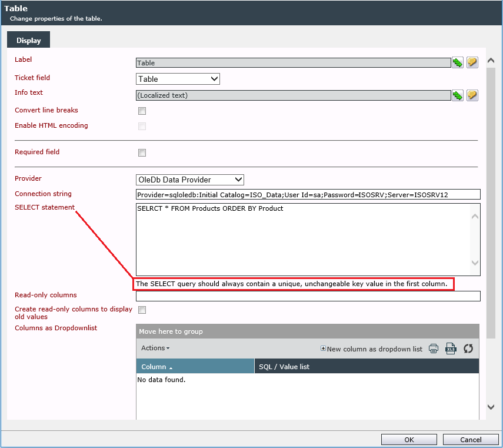Screen dimensions: 503x448
Task: Confirm with the OK button
Action: 409,440
